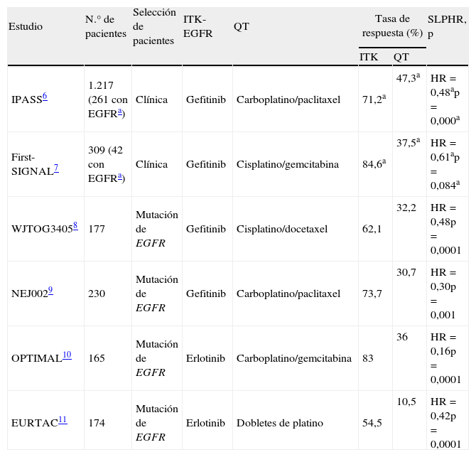Select the 'Carboplatino/gemcitabina' cell
The width and height of the screenshot is (476, 457).
(x=293, y=358)
